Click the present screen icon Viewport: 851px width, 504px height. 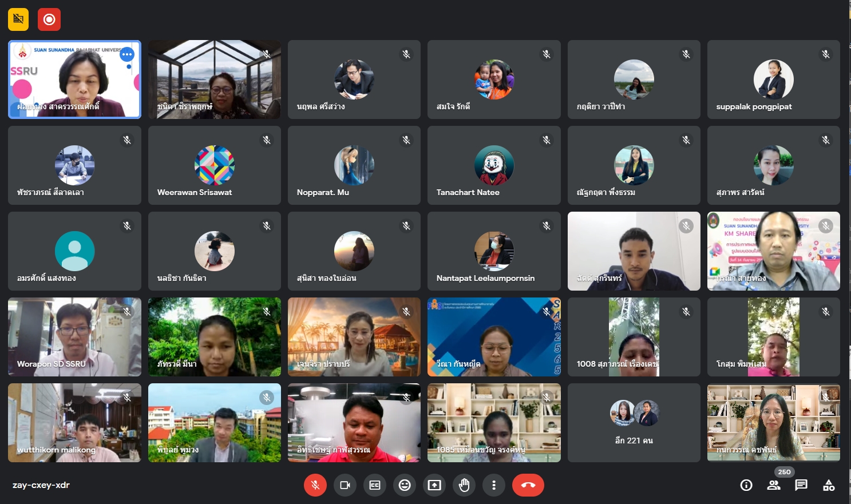[x=434, y=485]
